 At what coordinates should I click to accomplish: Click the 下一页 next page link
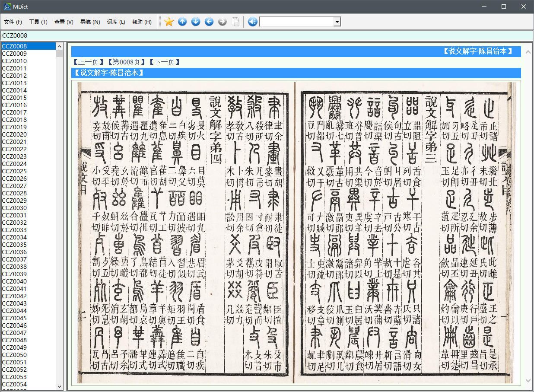point(164,62)
